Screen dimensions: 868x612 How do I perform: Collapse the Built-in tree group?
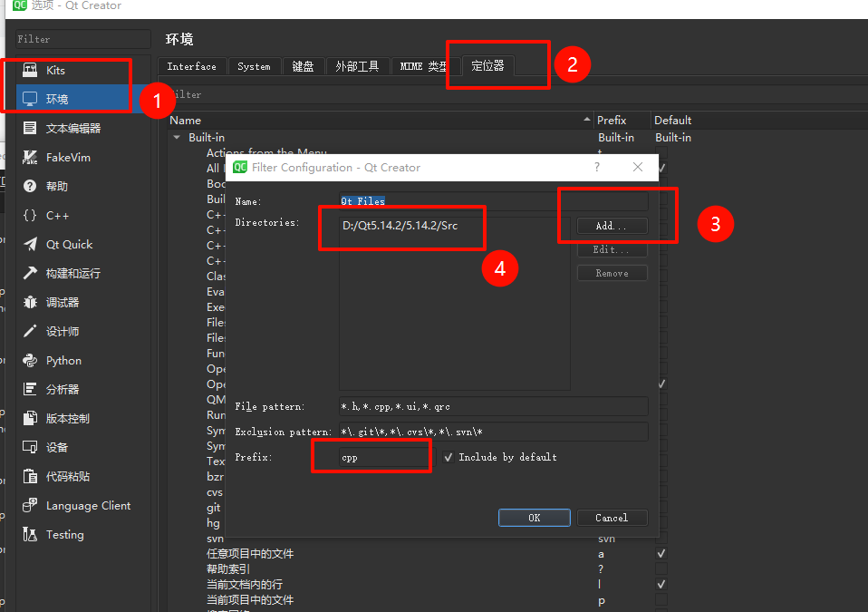coord(177,137)
